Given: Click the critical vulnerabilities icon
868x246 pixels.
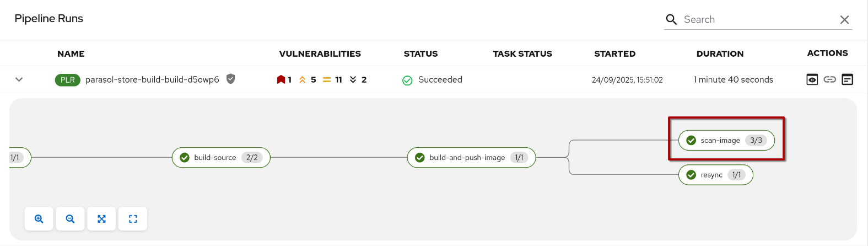Looking at the screenshot, I should click(x=281, y=79).
